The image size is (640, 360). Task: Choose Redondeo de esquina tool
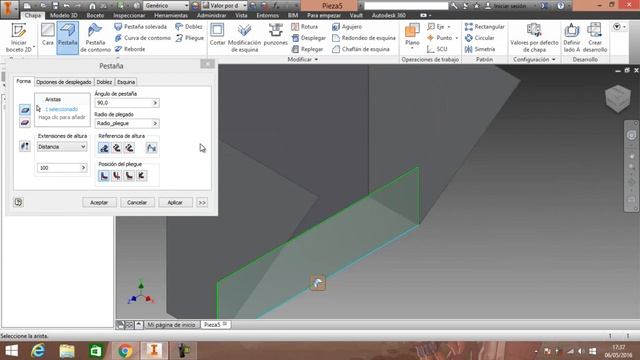(364, 38)
